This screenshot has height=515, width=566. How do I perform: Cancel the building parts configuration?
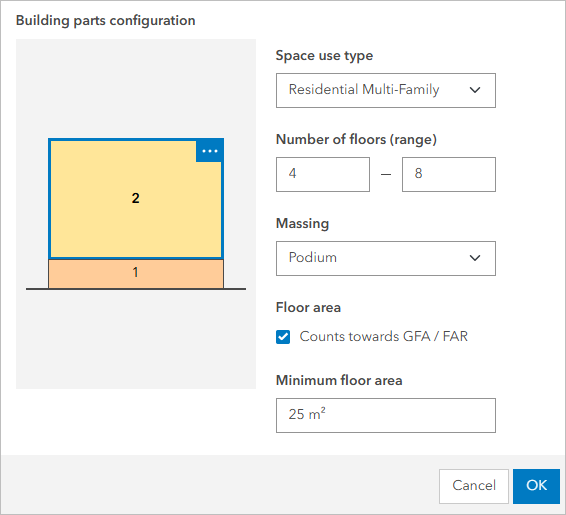474,486
